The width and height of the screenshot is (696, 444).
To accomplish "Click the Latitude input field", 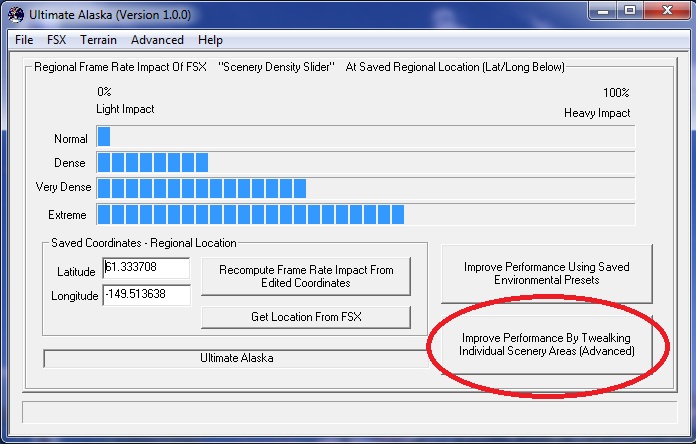I will click(146, 268).
